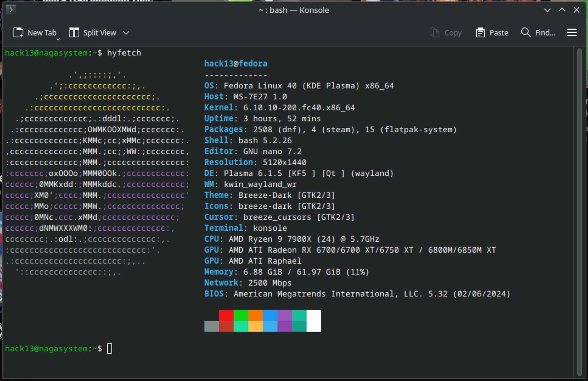Click the teal color block

tap(299, 315)
